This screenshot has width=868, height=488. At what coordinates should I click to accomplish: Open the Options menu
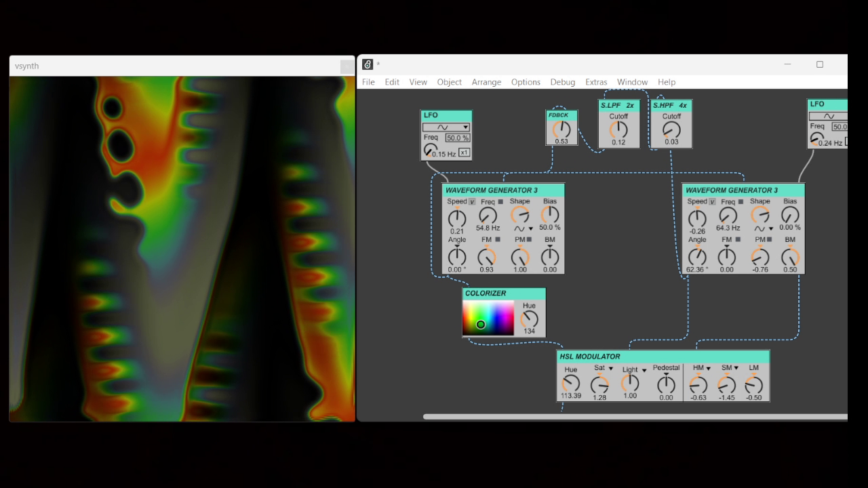(x=526, y=82)
